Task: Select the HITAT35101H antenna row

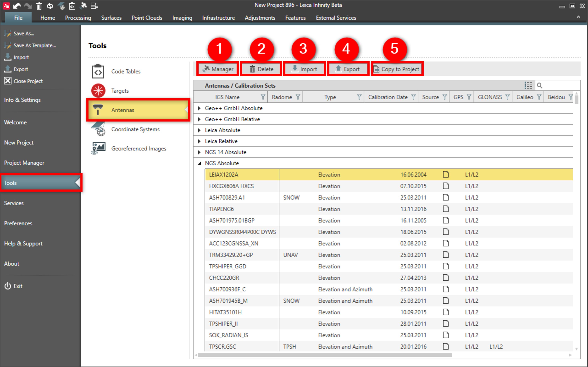Action: tap(389, 312)
